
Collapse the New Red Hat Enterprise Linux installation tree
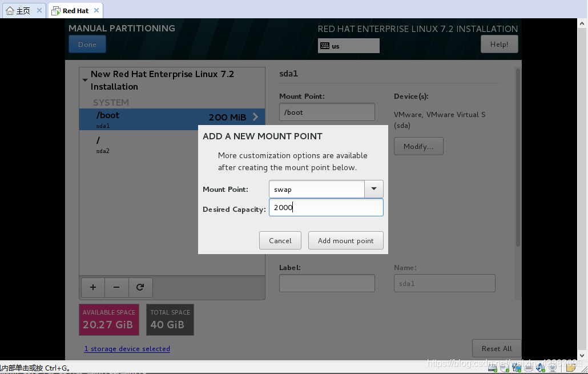(85, 80)
